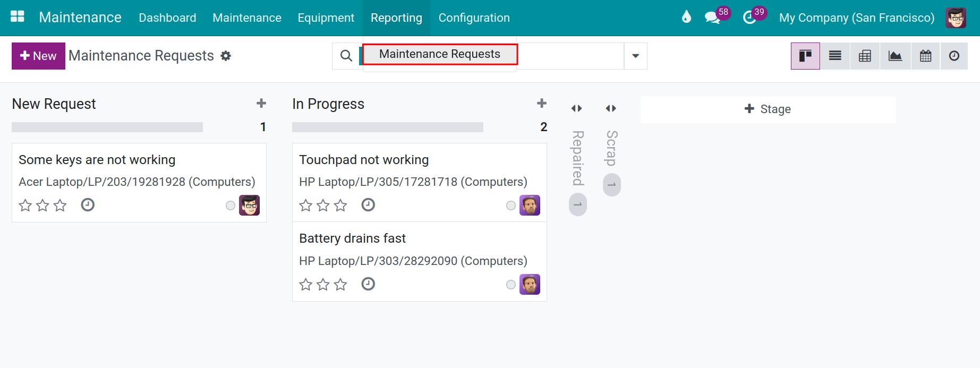Set third priority star on Some keys card
Viewport: 980px width, 368px height.
pos(60,205)
